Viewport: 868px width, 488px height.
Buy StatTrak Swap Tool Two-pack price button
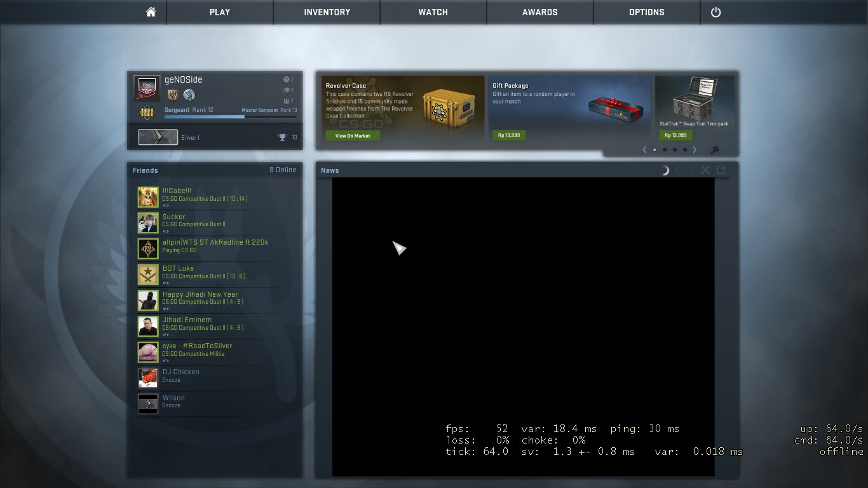[x=675, y=135]
